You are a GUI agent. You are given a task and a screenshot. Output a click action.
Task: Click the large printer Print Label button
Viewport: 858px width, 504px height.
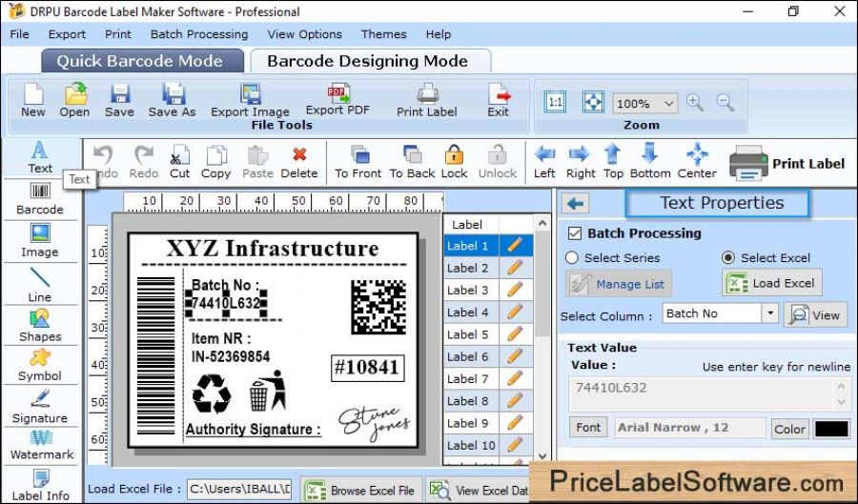(787, 163)
